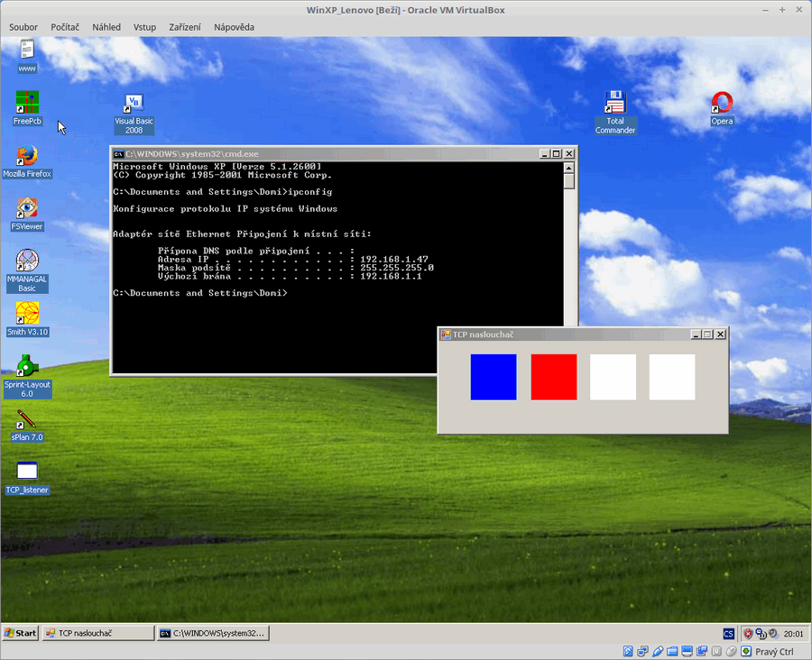The image size is (812, 660).
Task: Select the FSViewer desktop icon
Action: [x=27, y=209]
